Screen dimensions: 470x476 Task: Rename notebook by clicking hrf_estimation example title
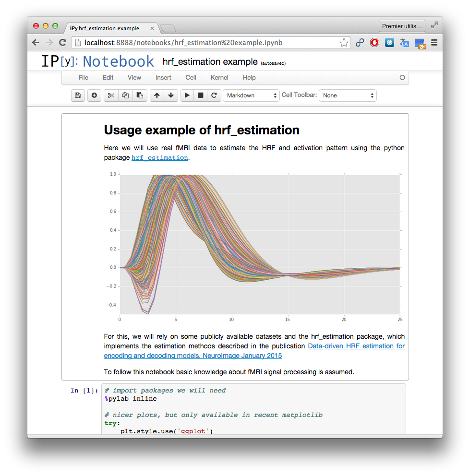pos(210,61)
